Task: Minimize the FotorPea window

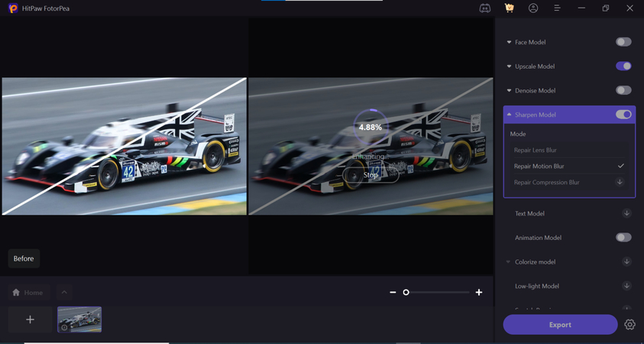Action: pyautogui.click(x=581, y=8)
